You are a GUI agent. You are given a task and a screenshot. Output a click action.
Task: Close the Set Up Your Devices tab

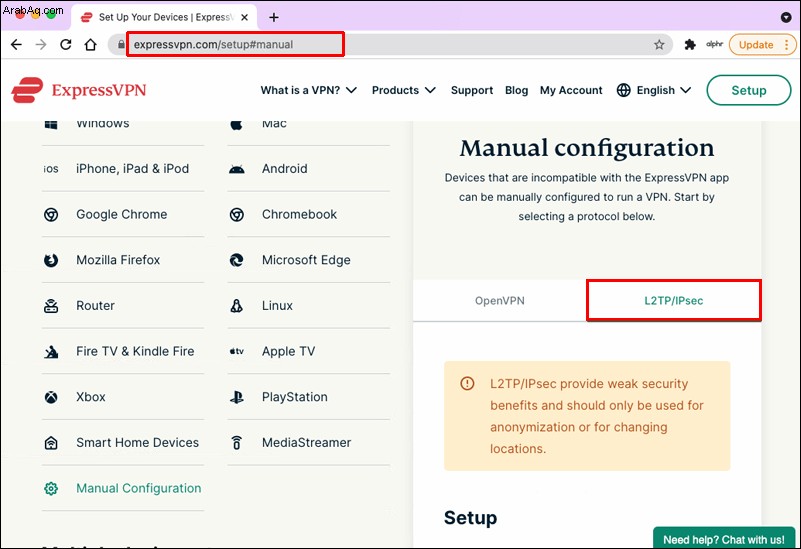(x=245, y=17)
